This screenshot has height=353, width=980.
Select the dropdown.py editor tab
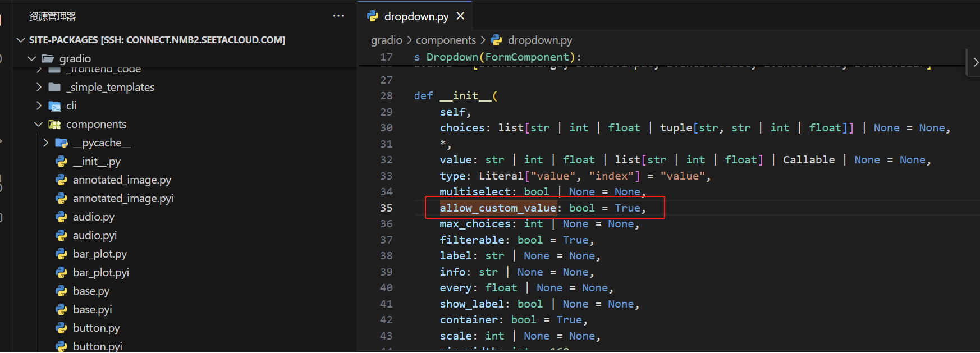point(415,16)
